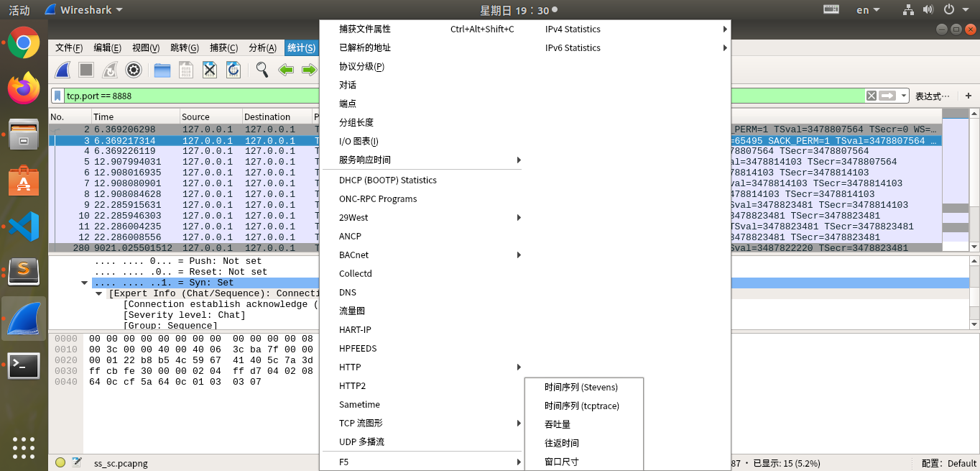Screen dimensions: 980x471
Task: Open Ubuntu Software from dock
Action: click(x=24, y=183)
